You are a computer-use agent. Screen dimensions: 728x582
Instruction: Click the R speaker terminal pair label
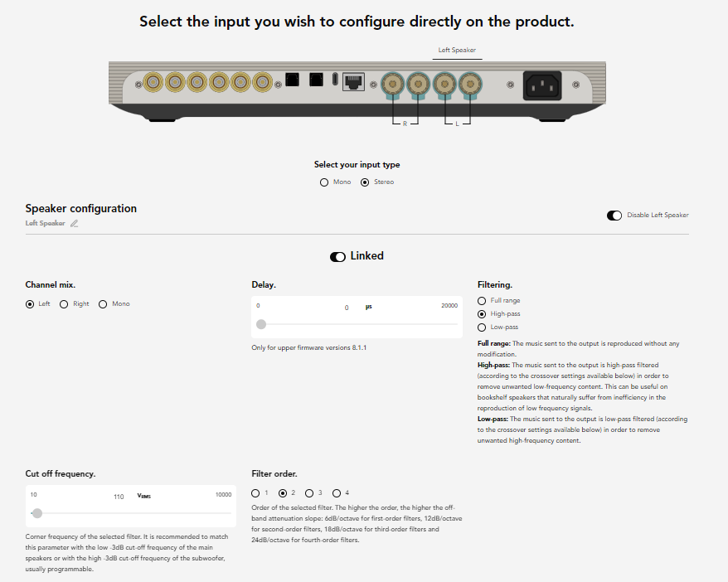[x=405, y=123]
